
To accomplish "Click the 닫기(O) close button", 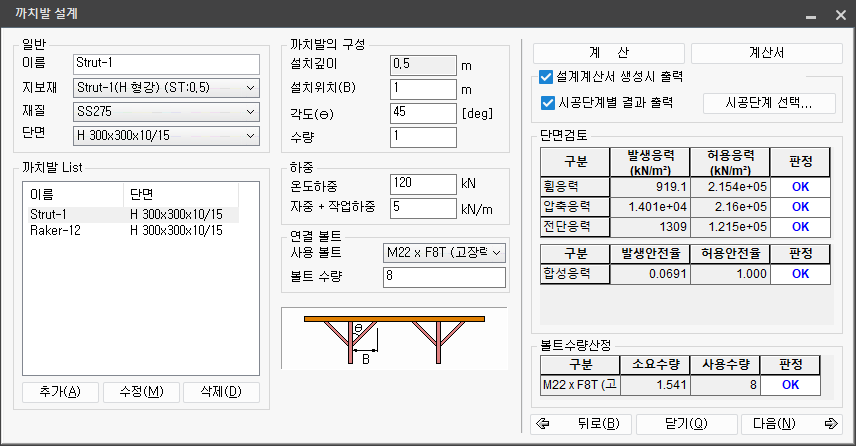I will click(686, 423).
